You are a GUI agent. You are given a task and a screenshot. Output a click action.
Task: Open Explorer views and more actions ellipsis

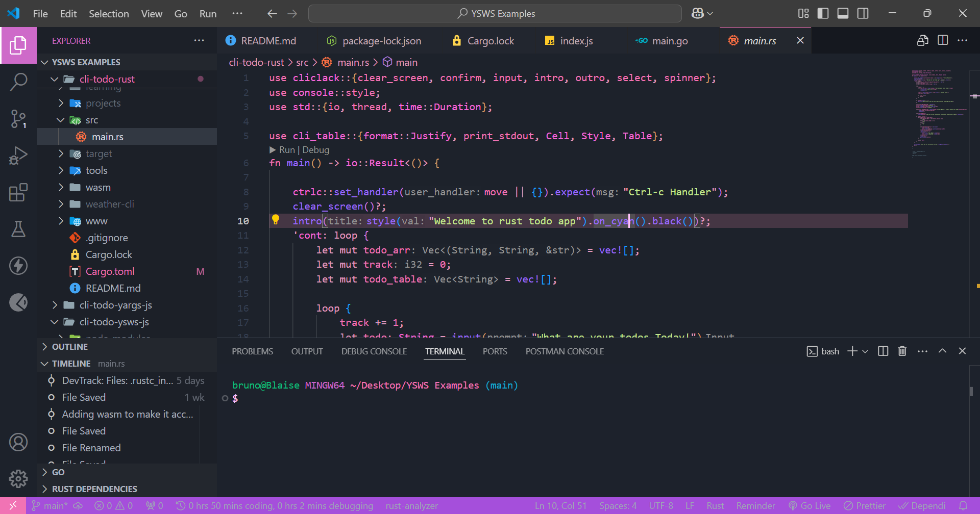tap(199, 40)
